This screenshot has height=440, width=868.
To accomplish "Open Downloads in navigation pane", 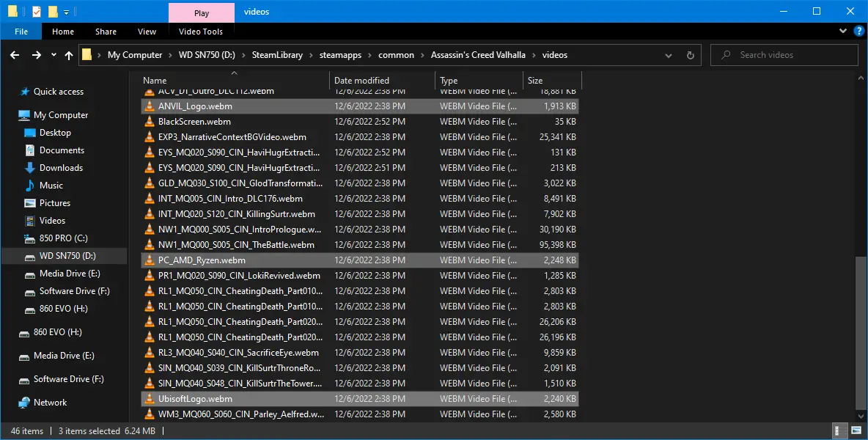I will 61,168.
